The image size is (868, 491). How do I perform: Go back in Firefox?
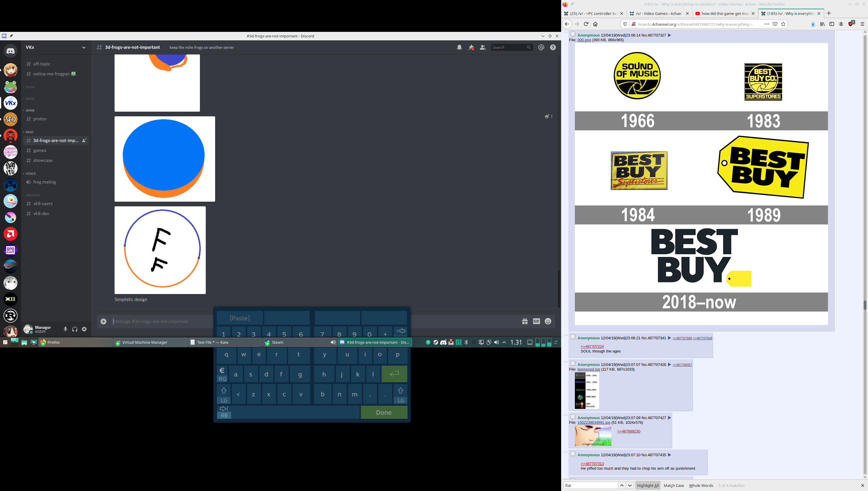coord(567,24)
